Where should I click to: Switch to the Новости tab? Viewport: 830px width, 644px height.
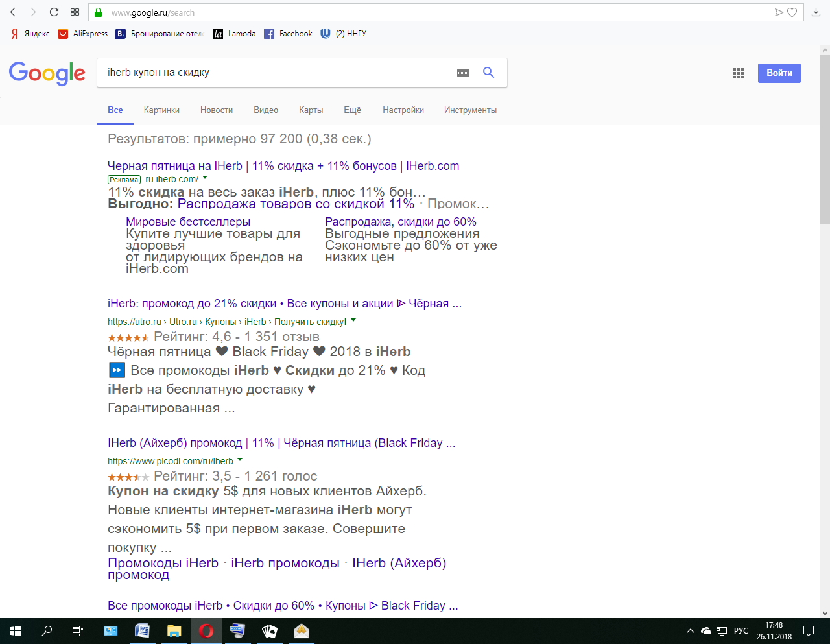point(217,110)
